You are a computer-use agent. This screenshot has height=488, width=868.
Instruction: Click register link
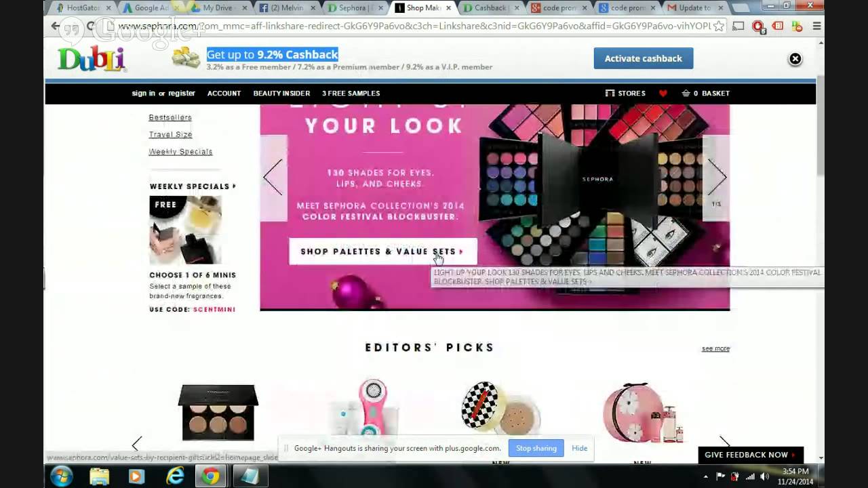(x=182, y=94)
